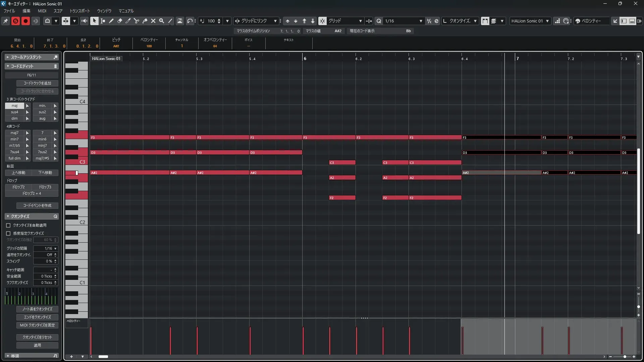This screenshot has width=644, height=362.
Task: Select the Zoom magnifier tool
Action: (162, 21)
